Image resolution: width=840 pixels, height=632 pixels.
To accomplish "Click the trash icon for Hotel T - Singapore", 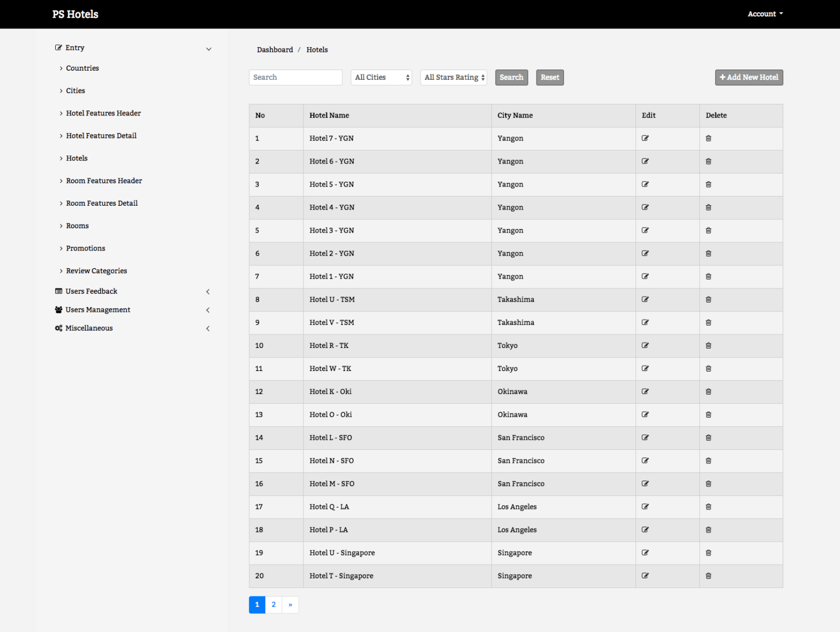I will coord(708,576).
